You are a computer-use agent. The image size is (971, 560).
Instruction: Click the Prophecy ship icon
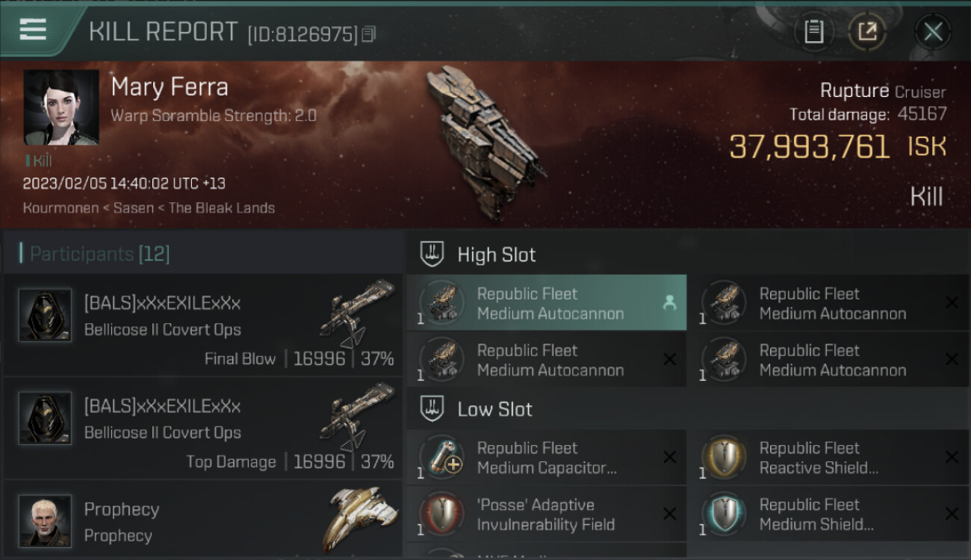click(x=359, y=519)
